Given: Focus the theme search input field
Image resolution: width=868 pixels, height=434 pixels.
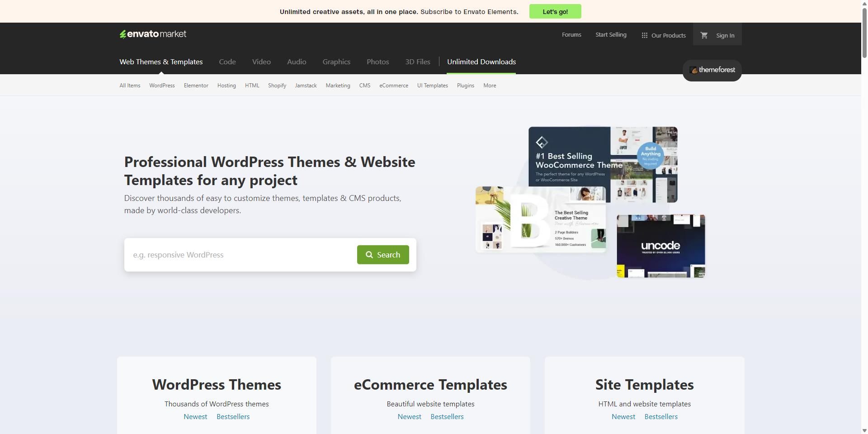Looking at the screenshot, I should 241,255.
